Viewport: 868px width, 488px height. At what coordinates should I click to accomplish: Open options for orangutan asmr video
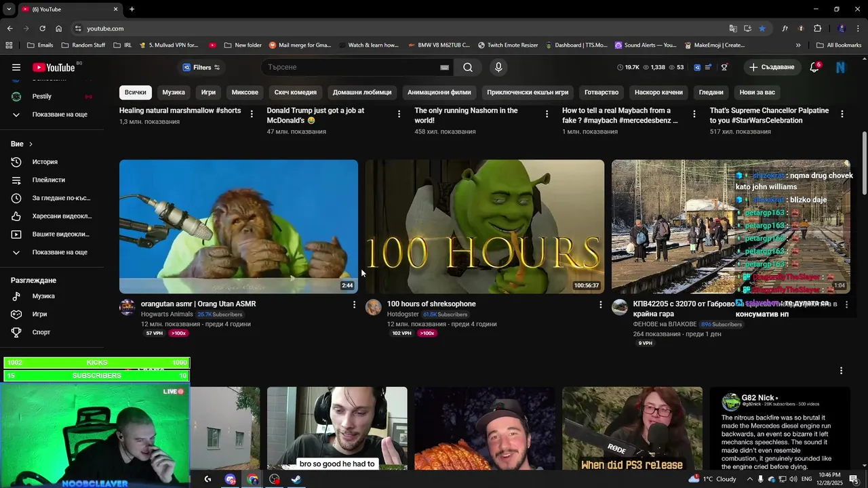point(354,305)
